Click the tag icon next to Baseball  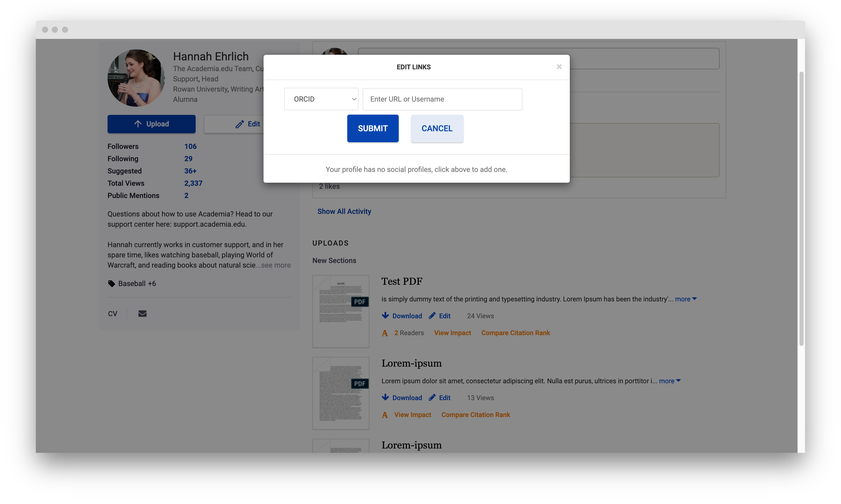111,283
